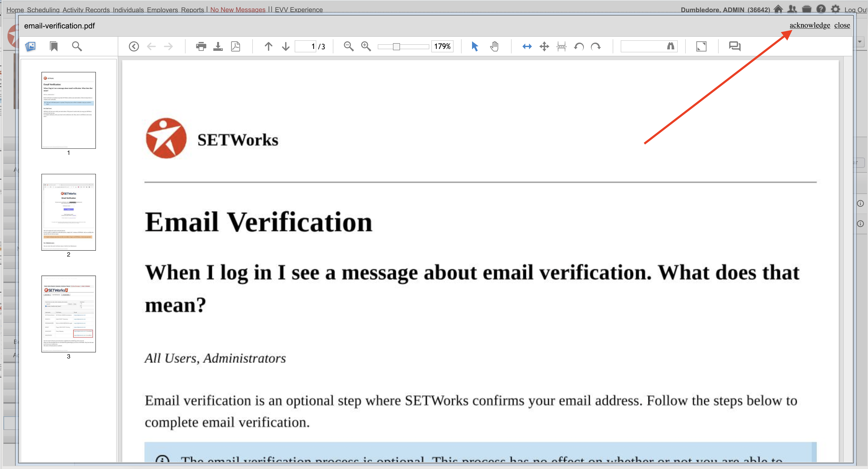Open the Reports menu

click(192, 10)
